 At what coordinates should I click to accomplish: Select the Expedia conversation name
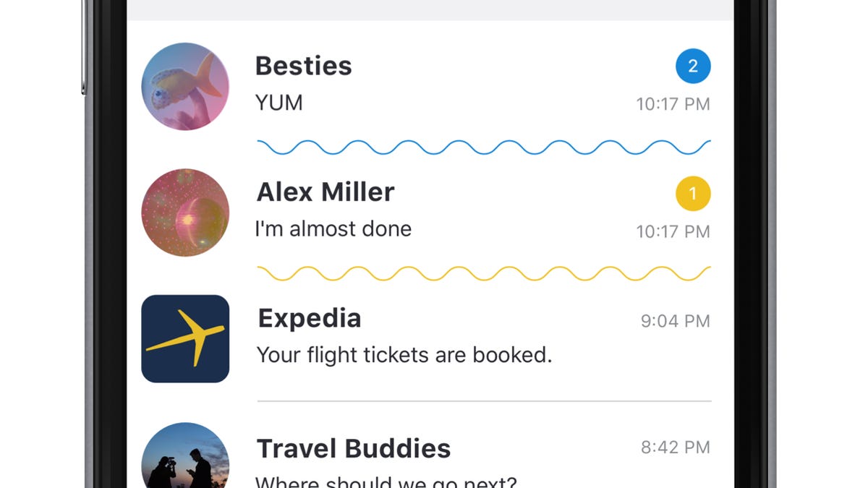point(310,319)
